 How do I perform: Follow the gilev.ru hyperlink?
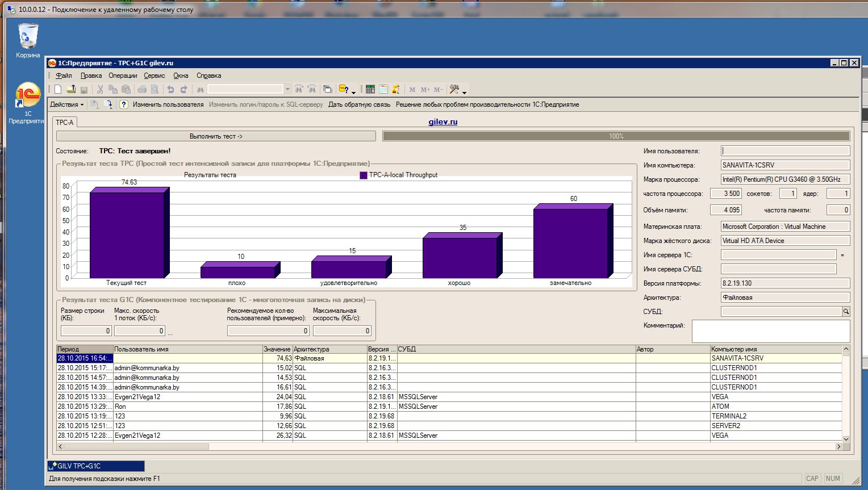pos(443,122)
